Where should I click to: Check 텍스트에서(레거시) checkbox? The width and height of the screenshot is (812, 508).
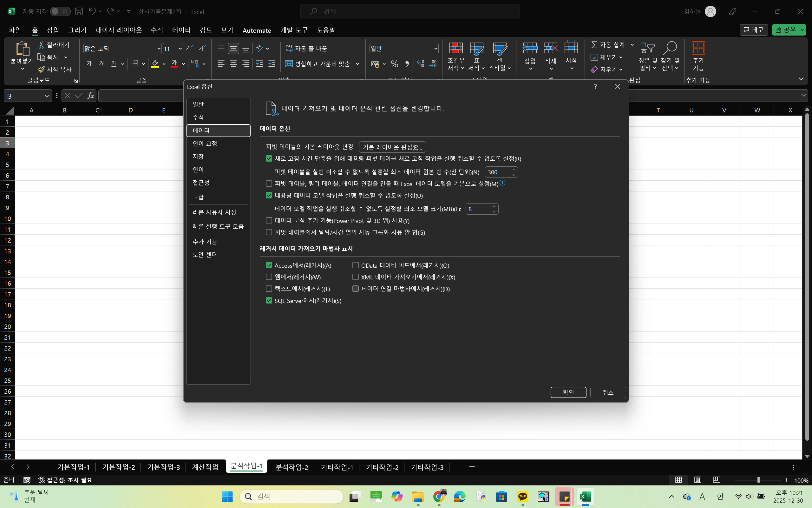(x=269, y=289)
